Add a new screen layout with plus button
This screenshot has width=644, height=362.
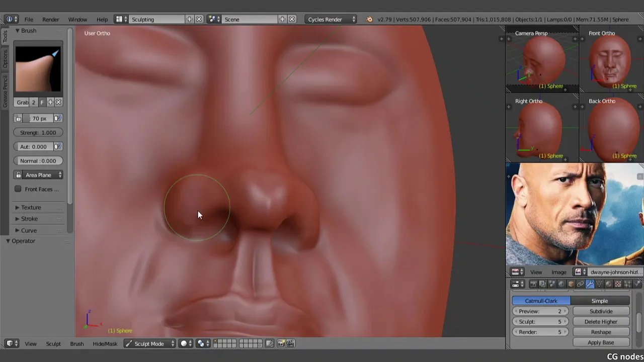(x=189, y=19)
